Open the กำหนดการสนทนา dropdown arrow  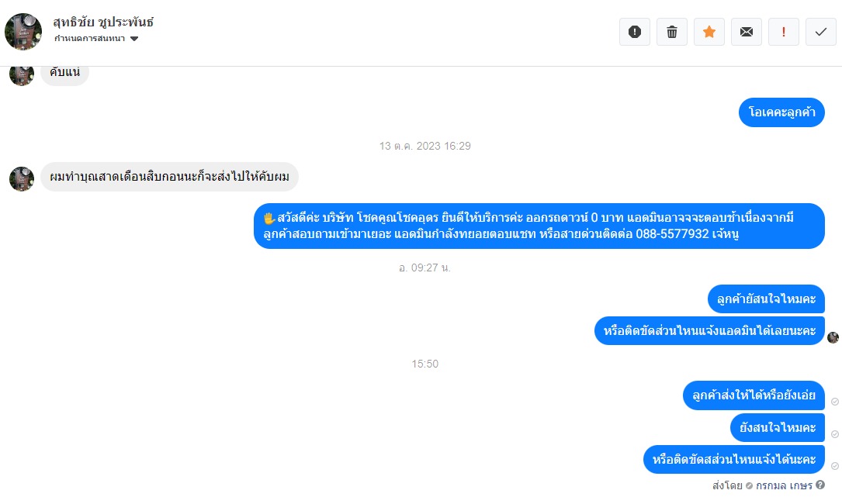tap(134, 39)
